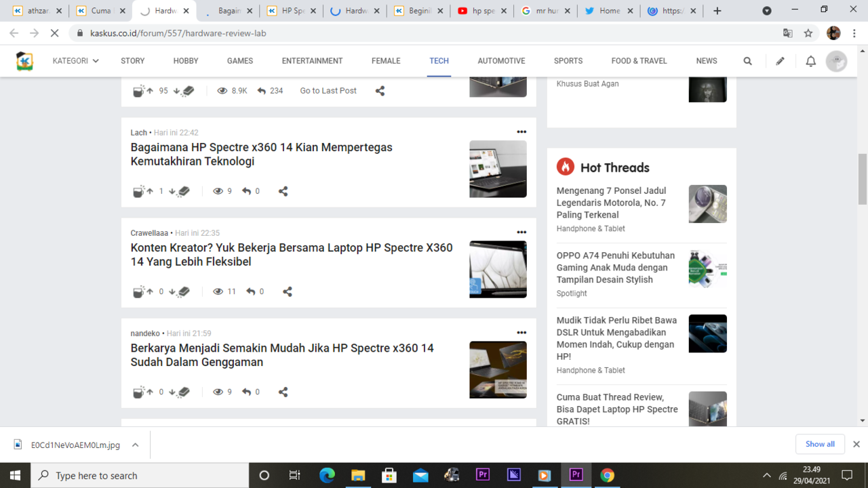Open the FOOD & TRAVEL menu item

click(639, 61)
